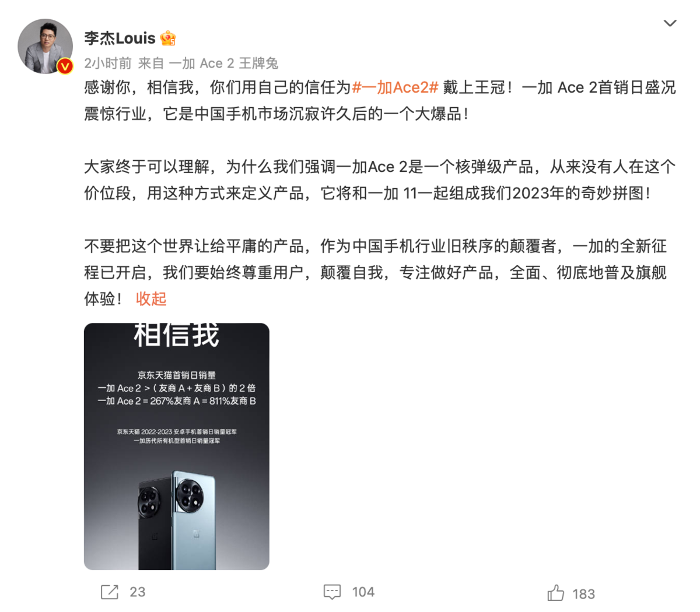Viewport: 700px width, 612px height.
Task: Click the comment count 104
Action: point(363,592)
